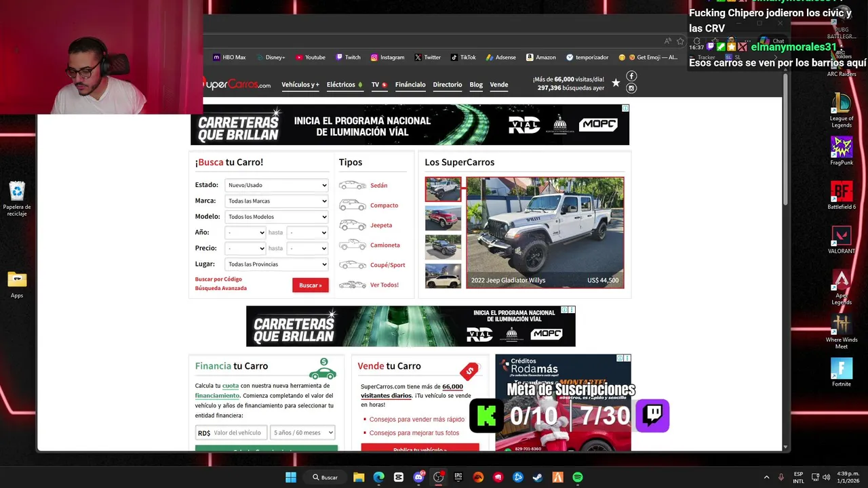This screenshot has width=868, height=488.
Task: Open the Disney+ bookmark
Action: coord(270,58)
